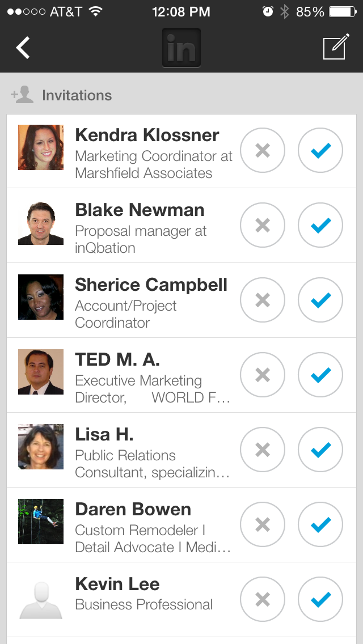The width and height of the screenshot is (363, 644).
Task: Open the compose message icon
Action: pos(335,48)
